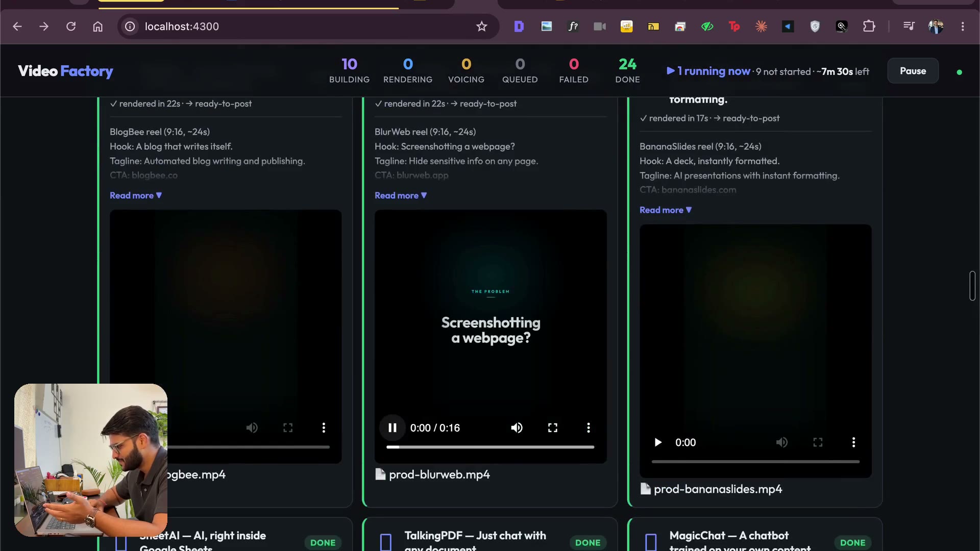Click the '1 running now' status text
980x551 pixels.
click(708, 71)
